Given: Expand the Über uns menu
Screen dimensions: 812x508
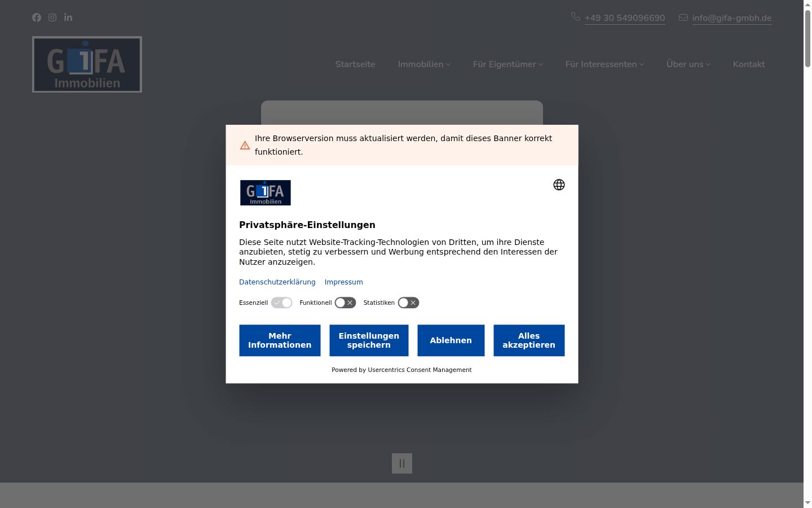Looking at the screenshot, I should click(x=688, y=64).
